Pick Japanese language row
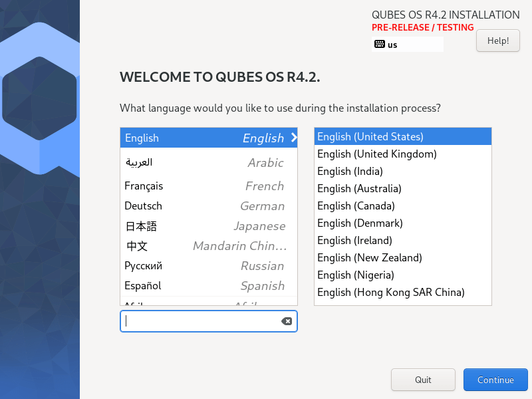 (209, 226)
